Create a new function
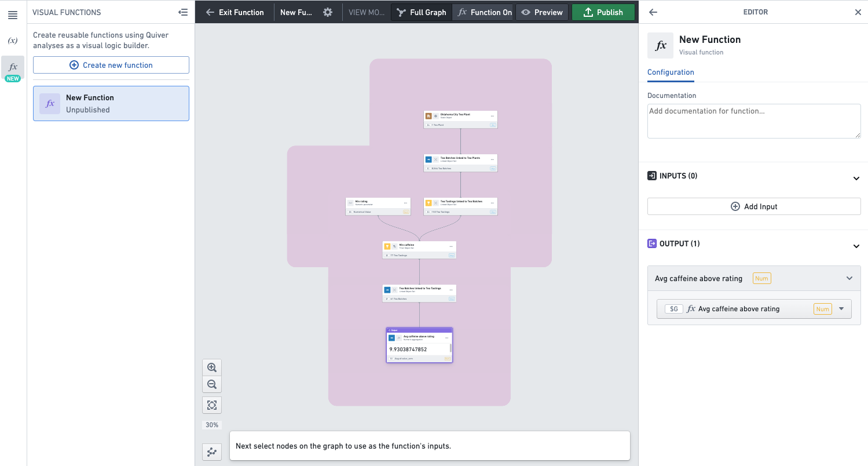 point(111,65)
